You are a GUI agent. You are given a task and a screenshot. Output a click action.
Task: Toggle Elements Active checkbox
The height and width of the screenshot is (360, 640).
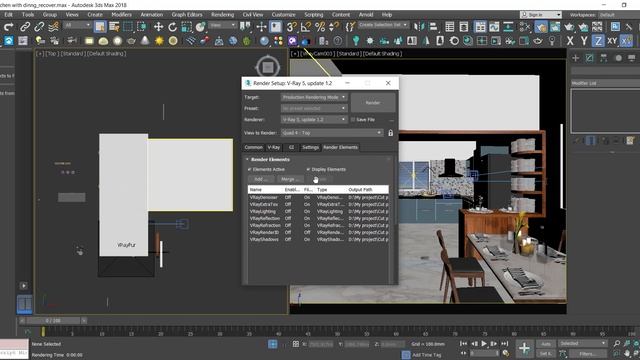(249, 169)
